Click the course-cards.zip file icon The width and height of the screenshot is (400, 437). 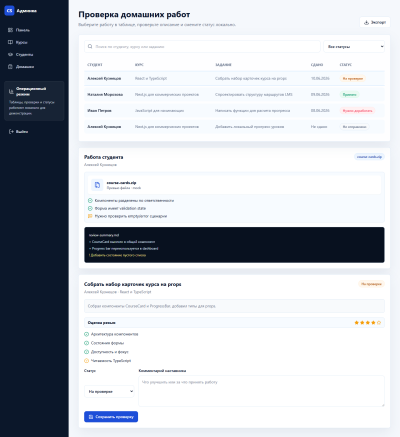point(97,185)
